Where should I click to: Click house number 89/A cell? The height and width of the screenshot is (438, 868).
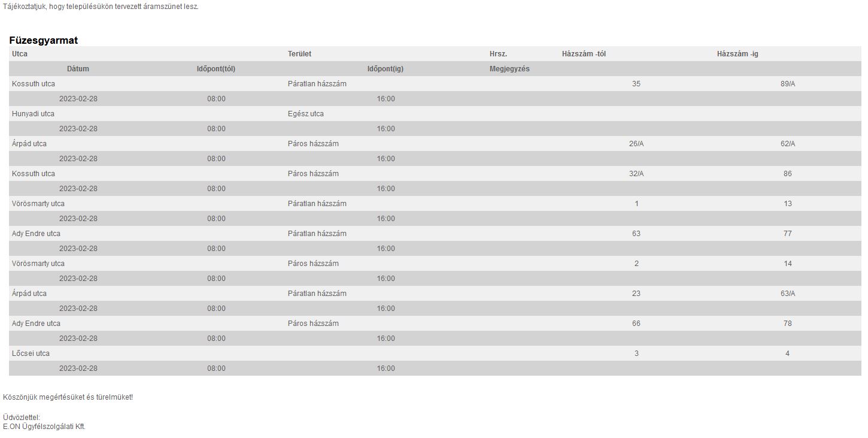[788, 84]
